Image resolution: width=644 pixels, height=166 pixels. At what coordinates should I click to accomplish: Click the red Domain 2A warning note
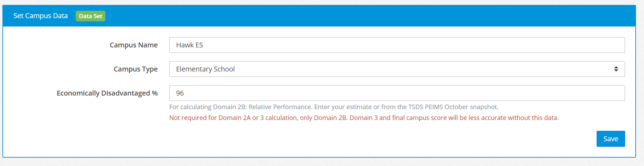tap(364, 118)
